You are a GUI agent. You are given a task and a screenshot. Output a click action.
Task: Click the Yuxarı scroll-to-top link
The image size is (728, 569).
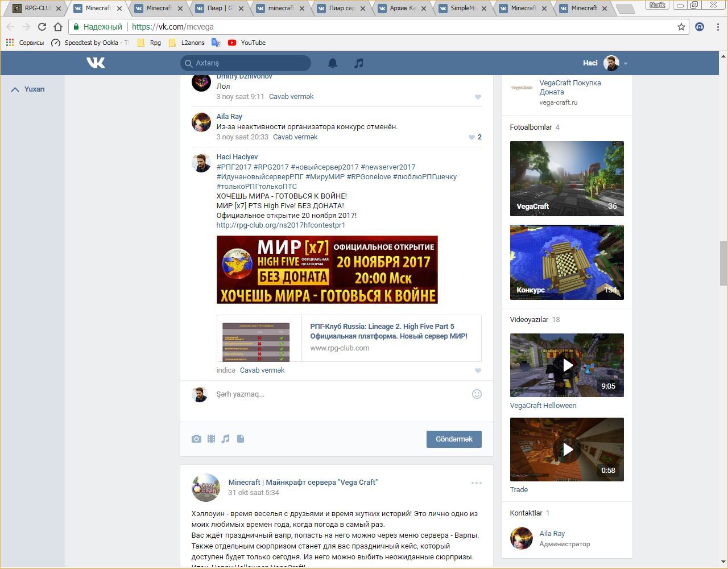[x=28, y=89]
